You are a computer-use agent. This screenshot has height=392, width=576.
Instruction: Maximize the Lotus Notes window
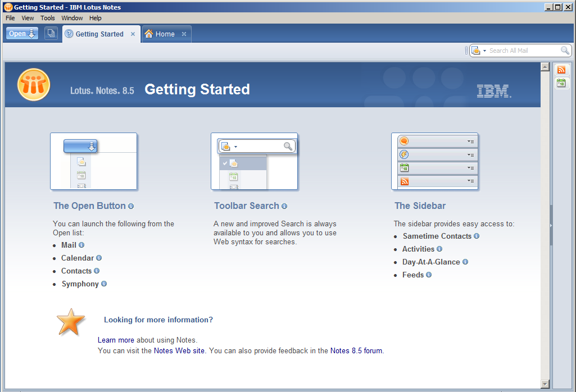(x=557, y=7)
